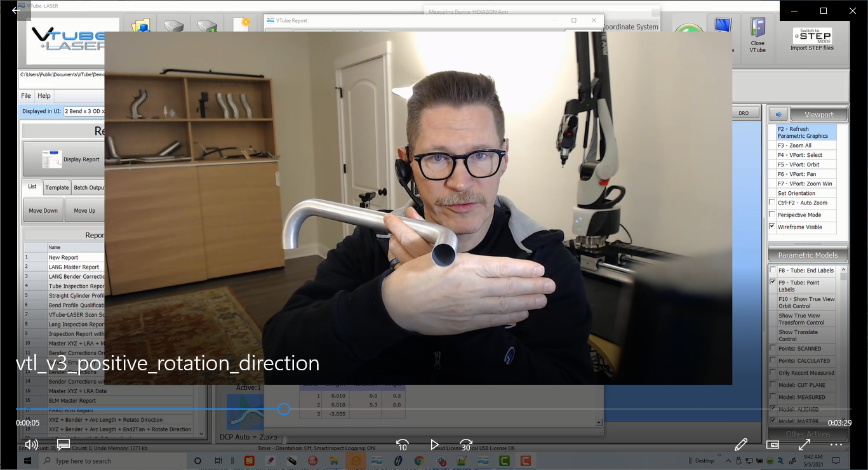868x470 pixels.
Task: Toggle the Perspective Mode checkbox
Action: coord(772,215)
